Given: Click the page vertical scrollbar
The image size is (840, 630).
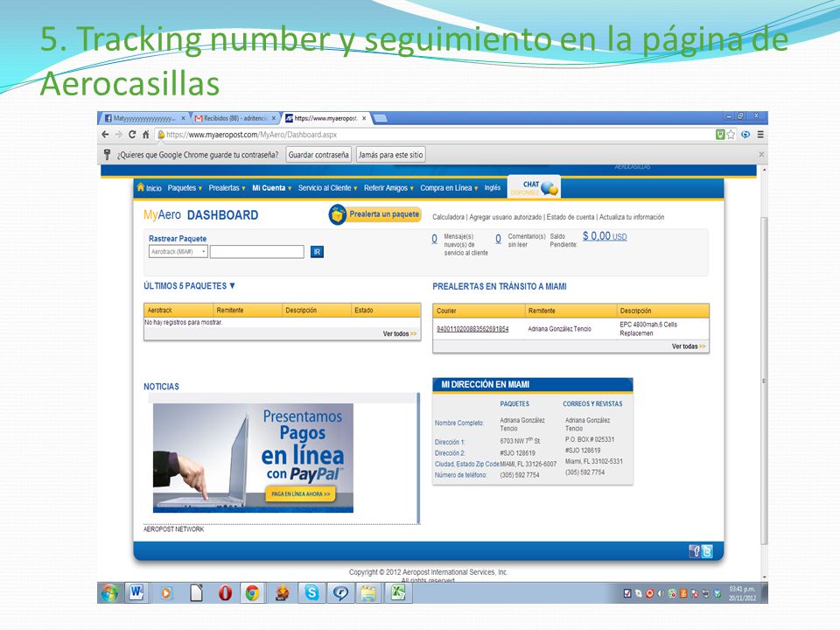Looking at the screenshot, I should tap(765, 381).
